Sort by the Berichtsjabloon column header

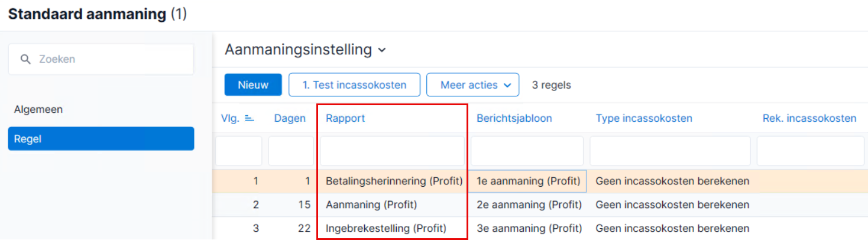[514, 118]
